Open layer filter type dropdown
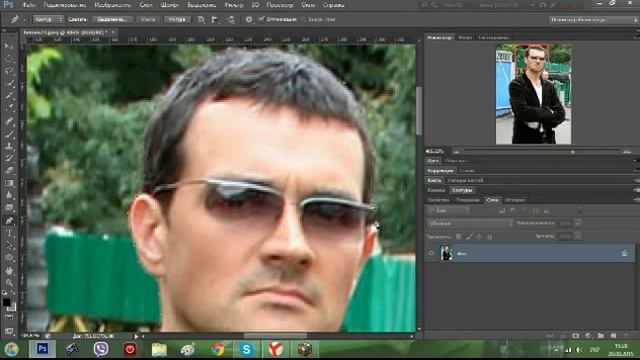 pyautogui.click(x=449, y=211)
